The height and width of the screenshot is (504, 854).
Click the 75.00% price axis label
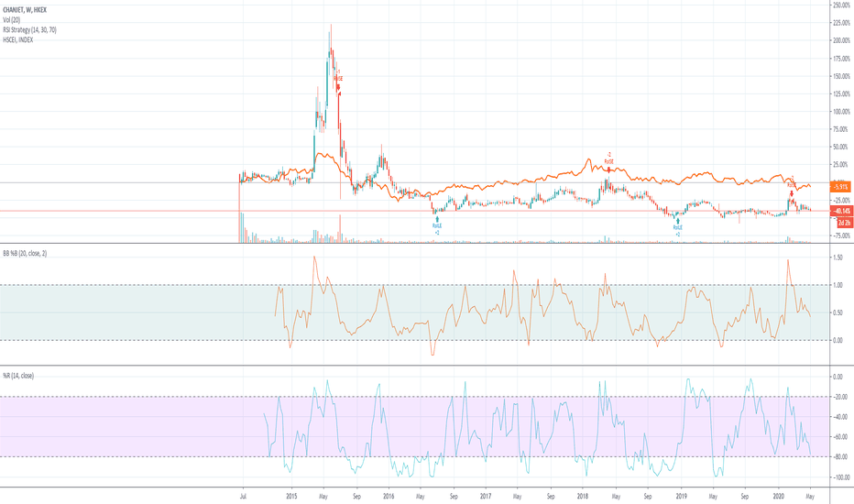coord(841,130)
